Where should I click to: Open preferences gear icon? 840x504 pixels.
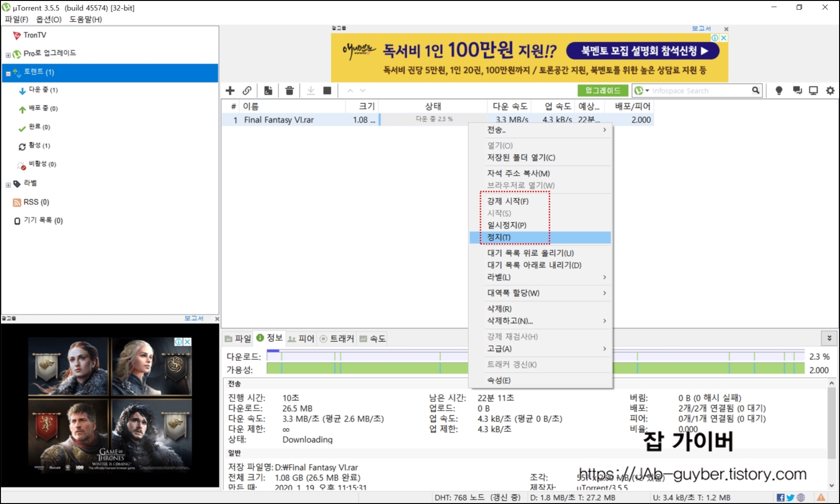coord(830,91)
